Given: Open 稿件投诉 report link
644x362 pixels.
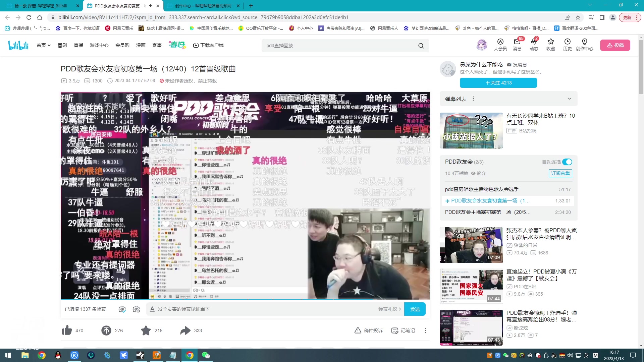Looking at the screenshot, I should (369, 330).
